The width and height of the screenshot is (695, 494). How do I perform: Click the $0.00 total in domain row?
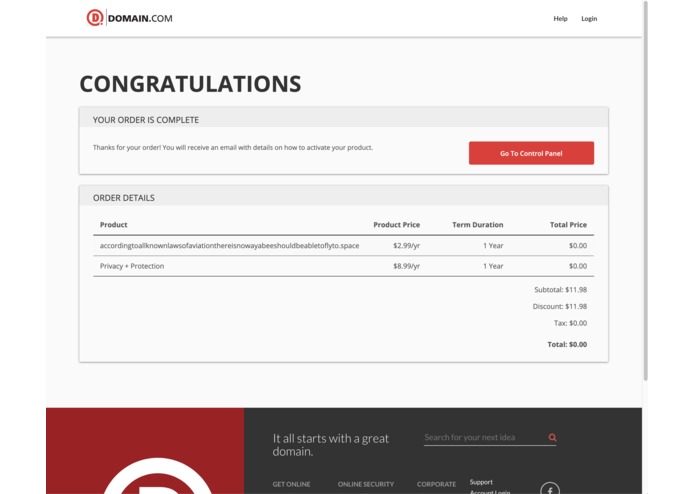tap(578, 245)
